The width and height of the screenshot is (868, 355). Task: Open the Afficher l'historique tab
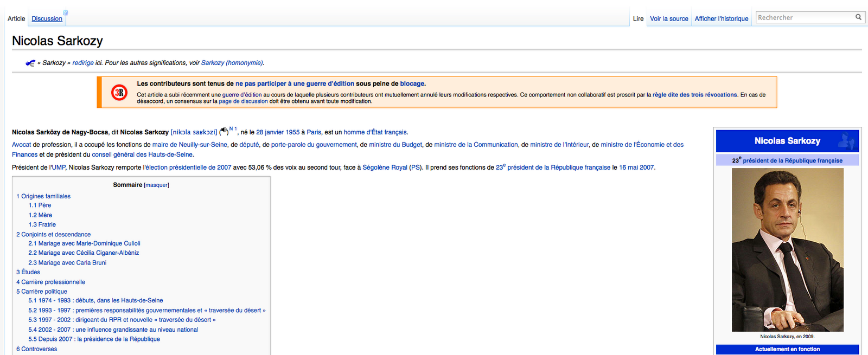(721, 19)
